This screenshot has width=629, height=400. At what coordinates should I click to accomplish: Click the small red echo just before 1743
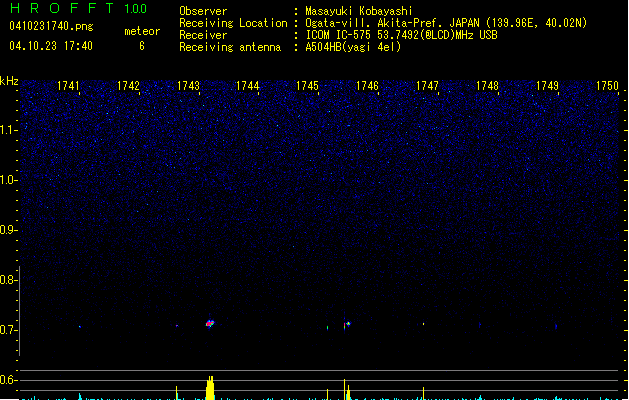coord(177,326)
